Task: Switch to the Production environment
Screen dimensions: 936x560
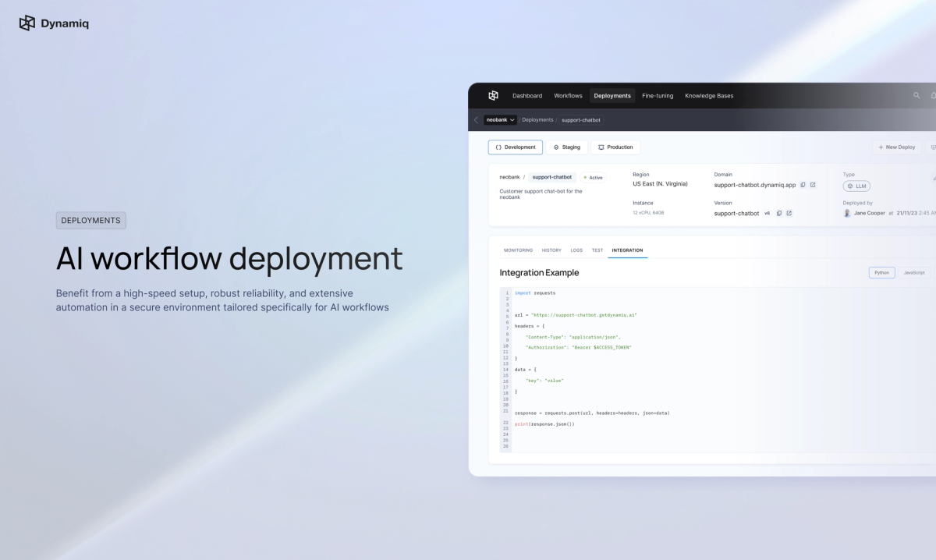Action: point(615,147)
